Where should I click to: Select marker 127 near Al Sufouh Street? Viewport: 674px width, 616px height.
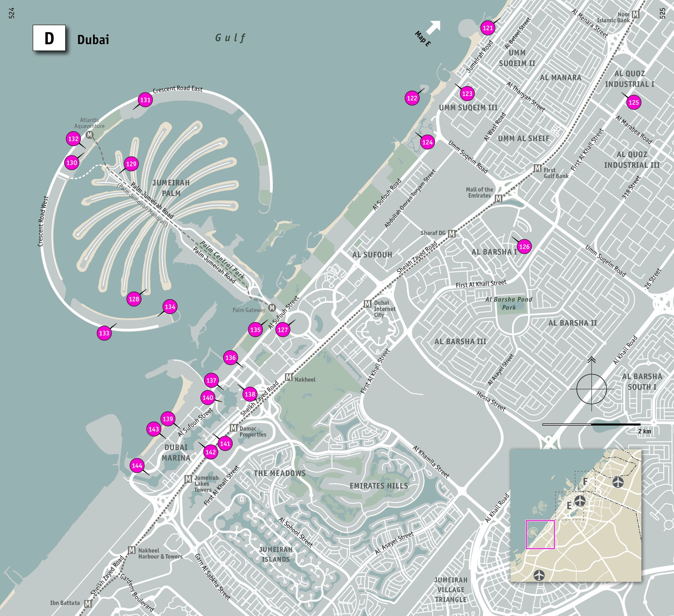click(282, 330)
